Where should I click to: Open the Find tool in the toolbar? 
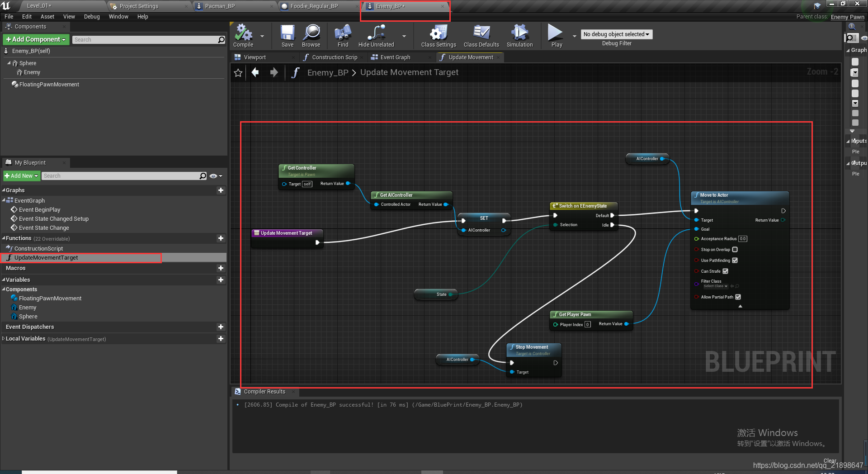tap(343, 35)
